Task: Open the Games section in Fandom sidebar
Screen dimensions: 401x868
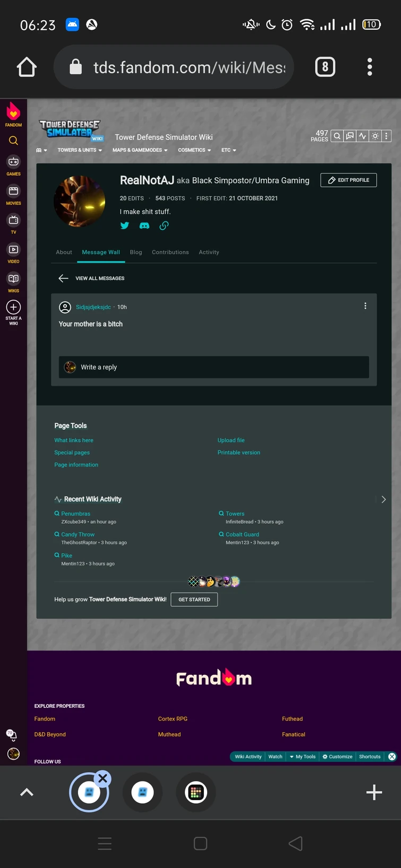Action: point(13,165)
